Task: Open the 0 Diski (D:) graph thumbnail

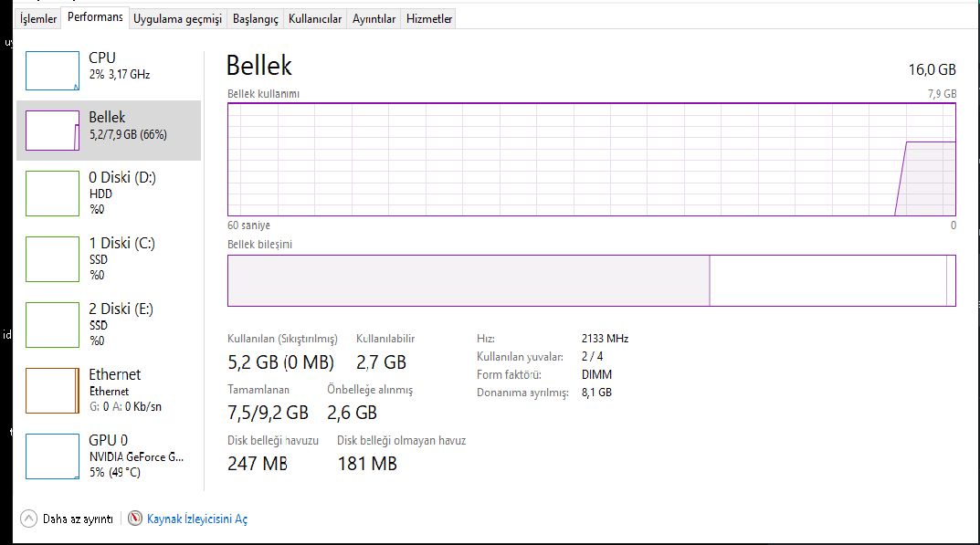Action: click(52, 193)
